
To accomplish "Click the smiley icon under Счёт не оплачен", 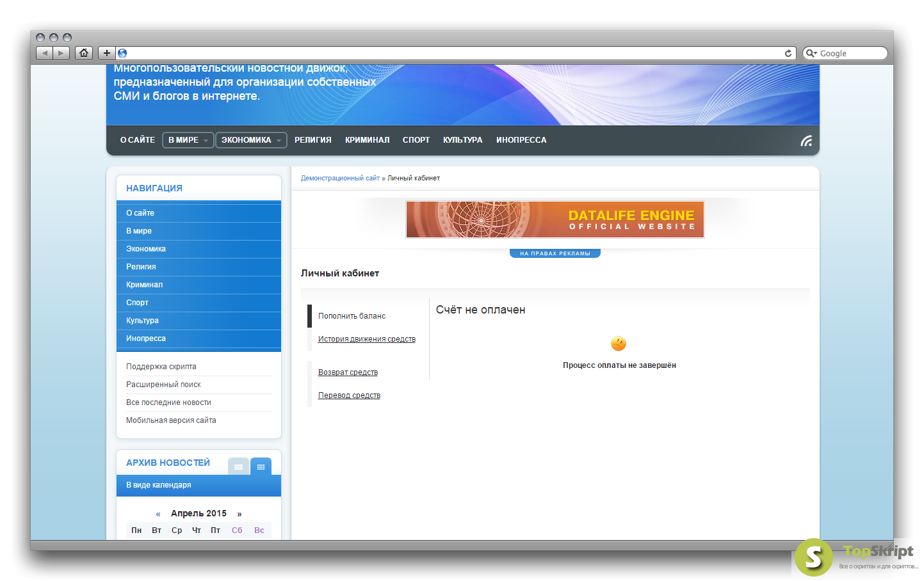I will [619, 344].
